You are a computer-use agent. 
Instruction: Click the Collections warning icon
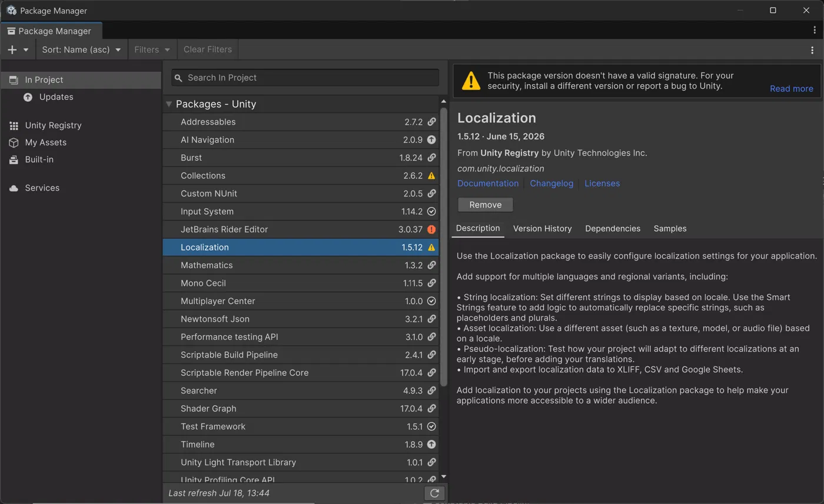pos(431,176)
